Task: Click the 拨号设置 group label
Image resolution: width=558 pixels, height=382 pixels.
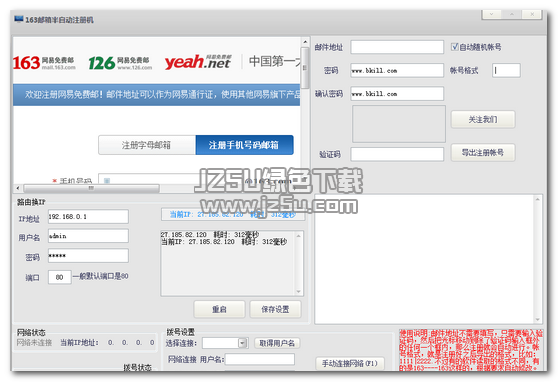Action: [x=180, y=332]
